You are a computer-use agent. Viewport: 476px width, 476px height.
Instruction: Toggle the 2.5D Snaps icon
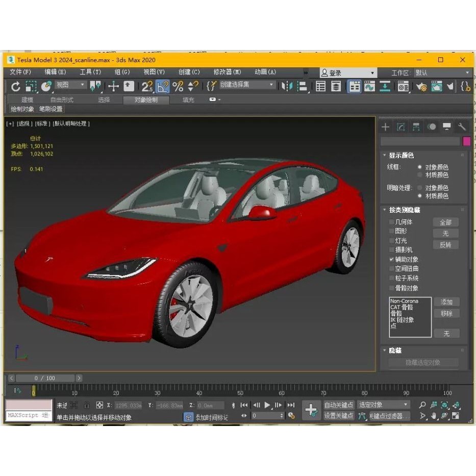tap(147, 87)
